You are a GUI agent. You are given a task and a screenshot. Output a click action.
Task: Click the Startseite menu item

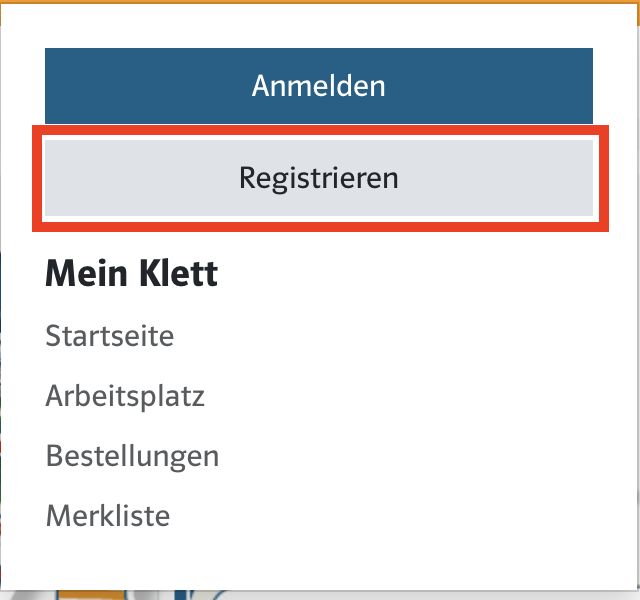point(109,336)
